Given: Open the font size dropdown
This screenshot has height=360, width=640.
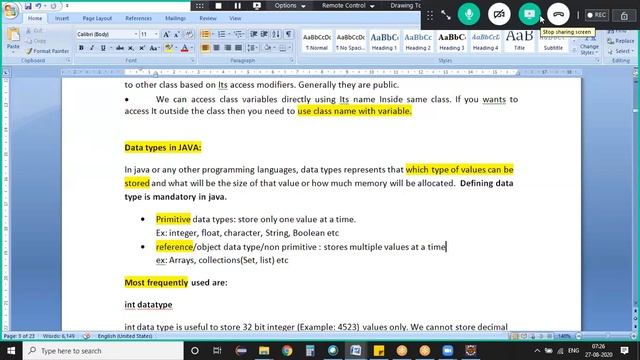Looking at the screenshot, I should point(156,35).
